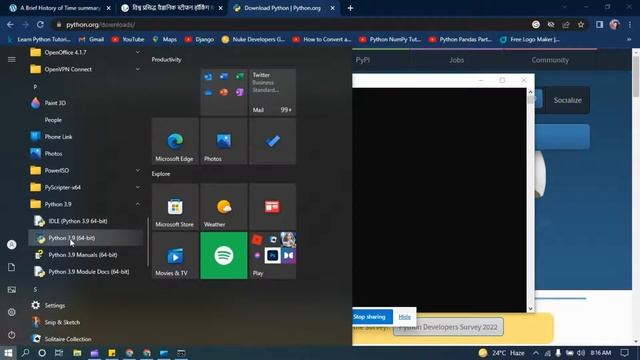Screen dimensions: 640x360
Task: Open Paint 3D app
Action: [85, 103]
